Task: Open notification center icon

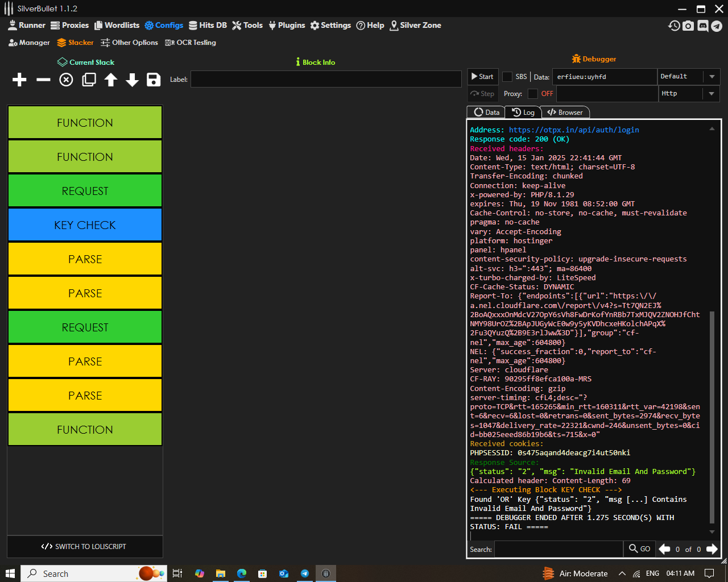Action: click(x=709, y=573)
